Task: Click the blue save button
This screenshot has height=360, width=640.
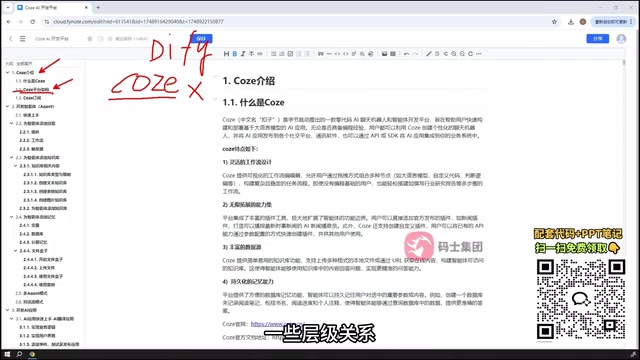Action: point(201,39)
